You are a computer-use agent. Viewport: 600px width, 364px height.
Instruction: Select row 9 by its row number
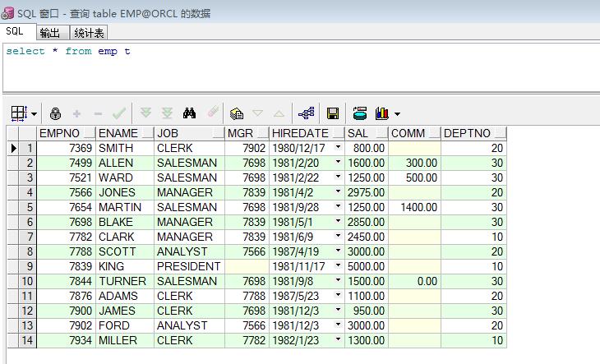pyautogui.click(x=28, y=266)
